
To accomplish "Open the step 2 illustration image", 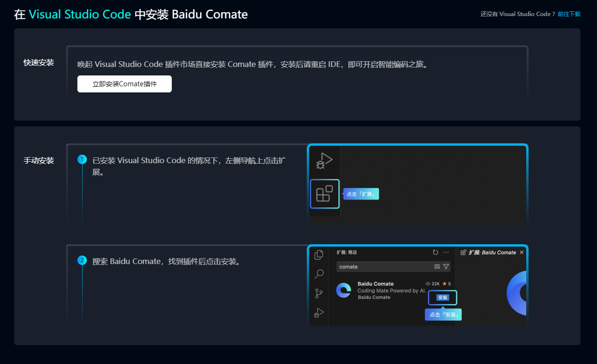I will (x=418, y=285).
